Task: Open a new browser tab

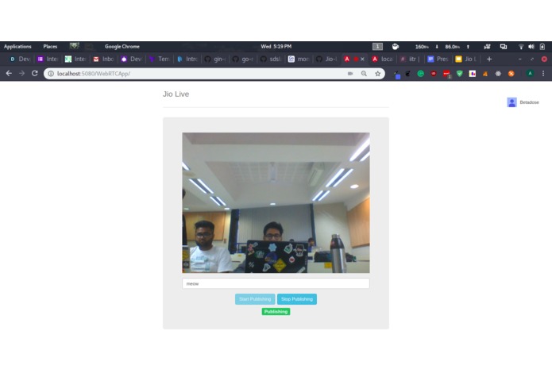Action: click(489, 59)
